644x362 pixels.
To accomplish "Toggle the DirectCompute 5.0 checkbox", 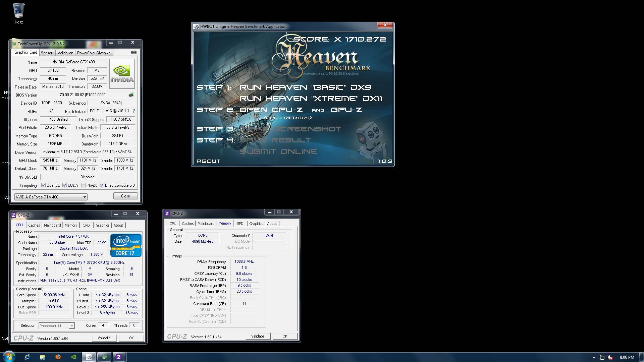I will click(x=102, y=185).
